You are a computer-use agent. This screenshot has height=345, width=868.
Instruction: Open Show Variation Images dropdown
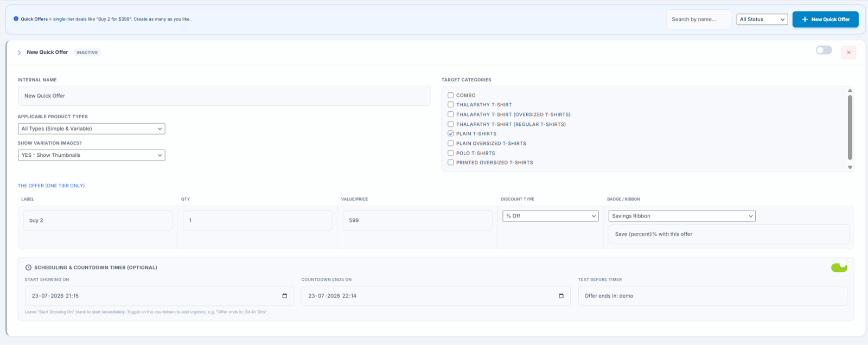coord(91,155)
